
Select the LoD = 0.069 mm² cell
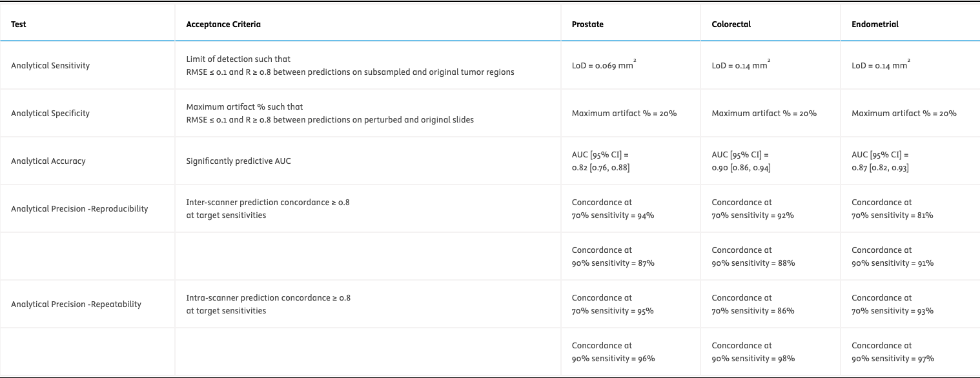604,66
